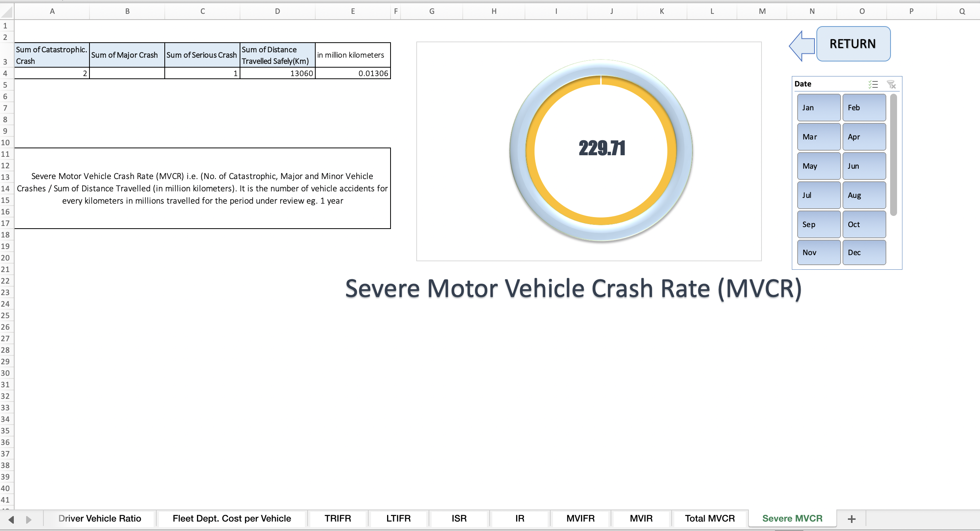This screenshot has width=980, height=531.
Task: Switch to the MVIFR sheet tab
Action: tap(581, 518)
